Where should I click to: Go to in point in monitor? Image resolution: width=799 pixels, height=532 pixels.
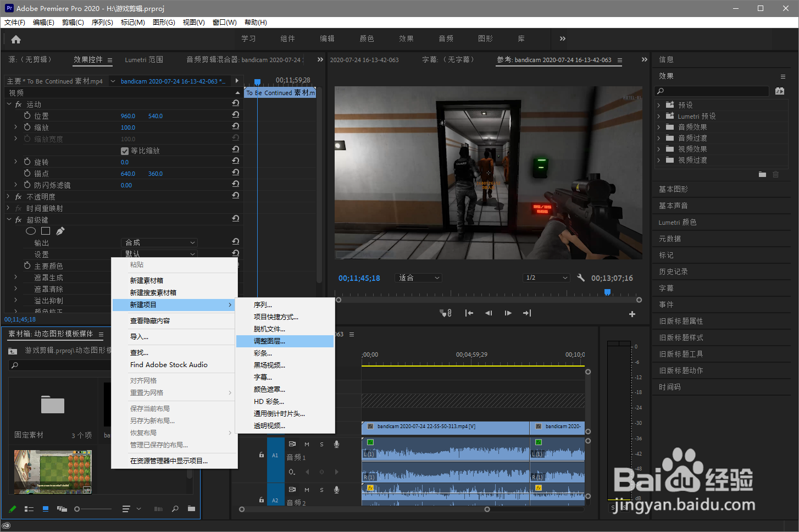469,313
